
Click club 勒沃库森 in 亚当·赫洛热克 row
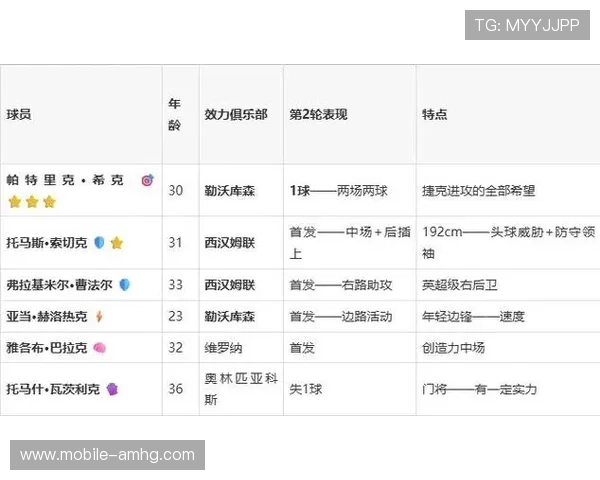pos(230,316)
